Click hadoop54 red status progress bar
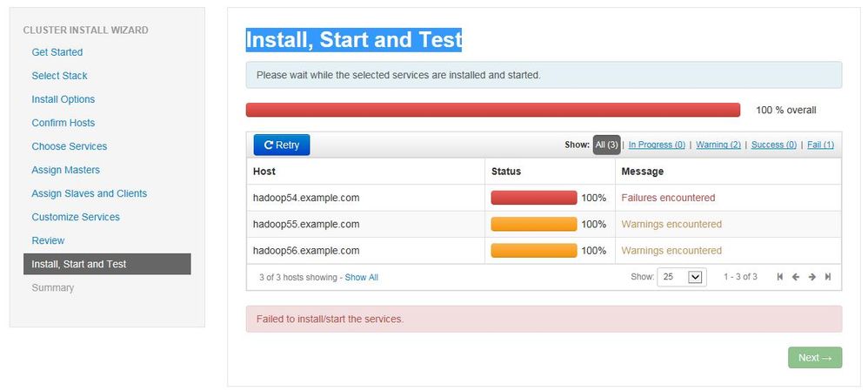The height and width of the screenshot is (391, 868). (x=533, y=198)
